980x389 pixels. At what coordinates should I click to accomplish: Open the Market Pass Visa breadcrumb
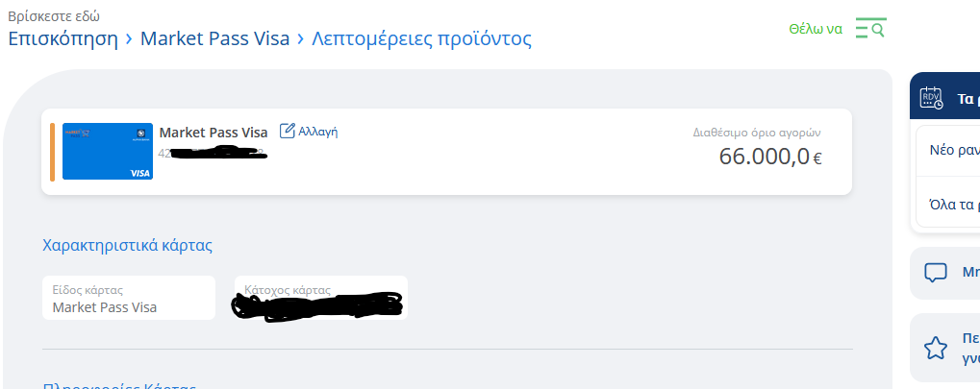pyautogui.click(x=215, y=38)
